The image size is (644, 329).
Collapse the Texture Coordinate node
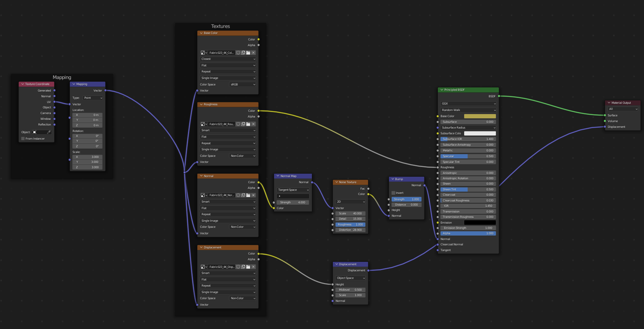point(23,84)
